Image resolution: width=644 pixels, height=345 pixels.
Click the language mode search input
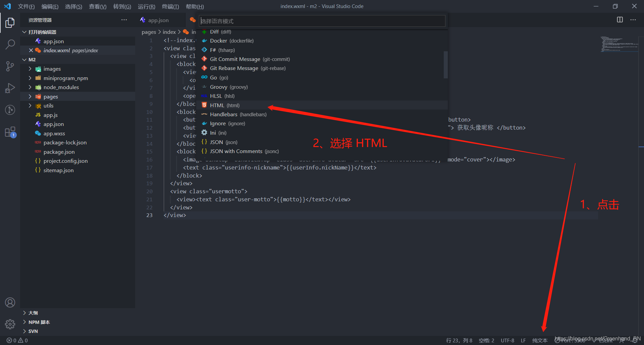322,21
